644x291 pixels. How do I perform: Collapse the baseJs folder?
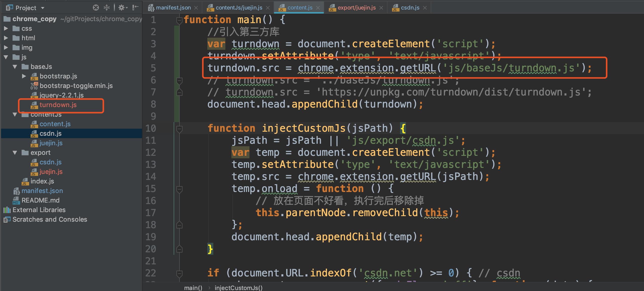click(15, 67)
